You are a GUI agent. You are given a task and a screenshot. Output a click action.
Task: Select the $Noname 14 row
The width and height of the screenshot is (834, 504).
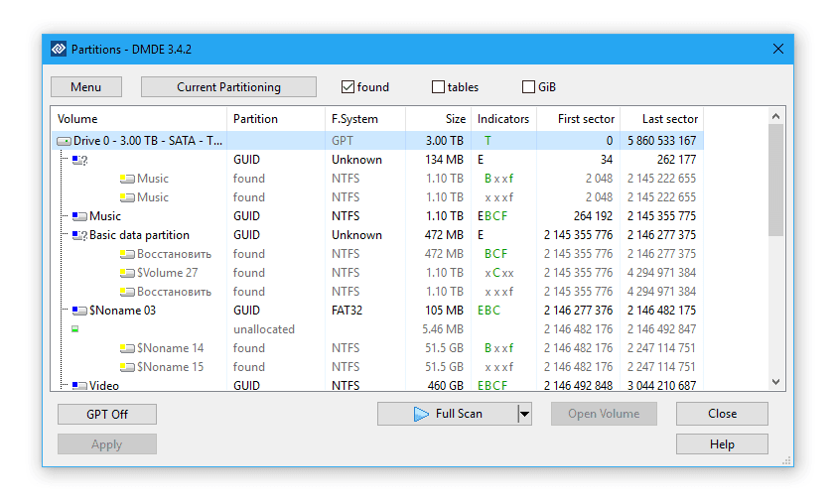click(377, 348)
